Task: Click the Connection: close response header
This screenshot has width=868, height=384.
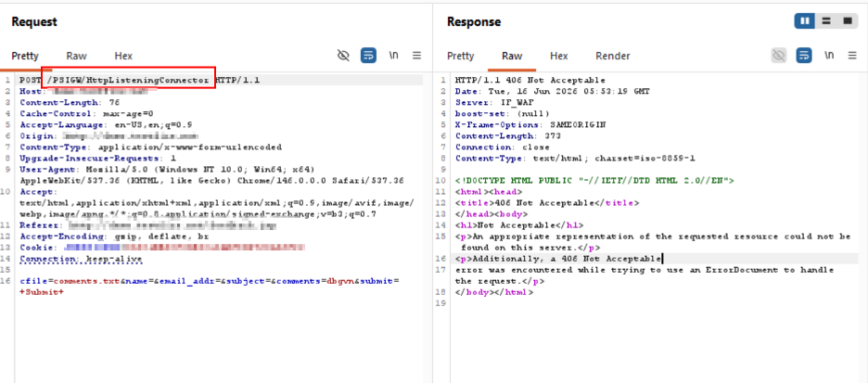Action: pyautogui.click(x=502, y=147)
